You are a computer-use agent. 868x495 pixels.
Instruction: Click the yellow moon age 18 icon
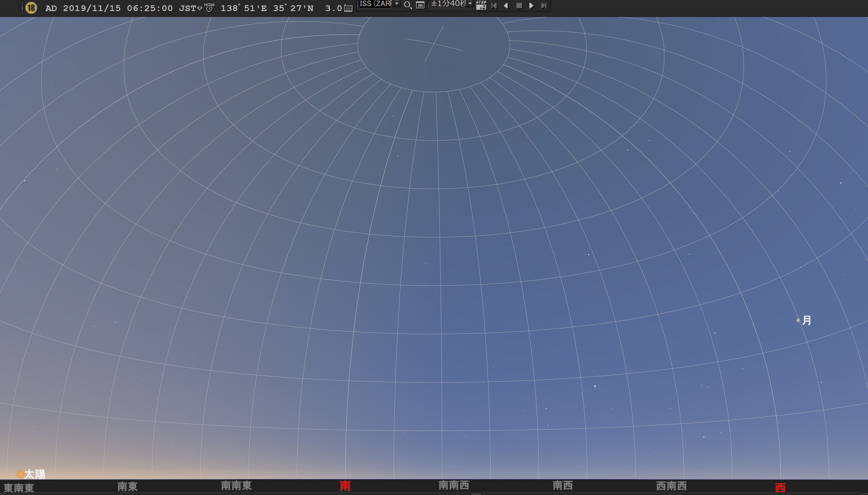pyautogui.click(x=31, y=8)
